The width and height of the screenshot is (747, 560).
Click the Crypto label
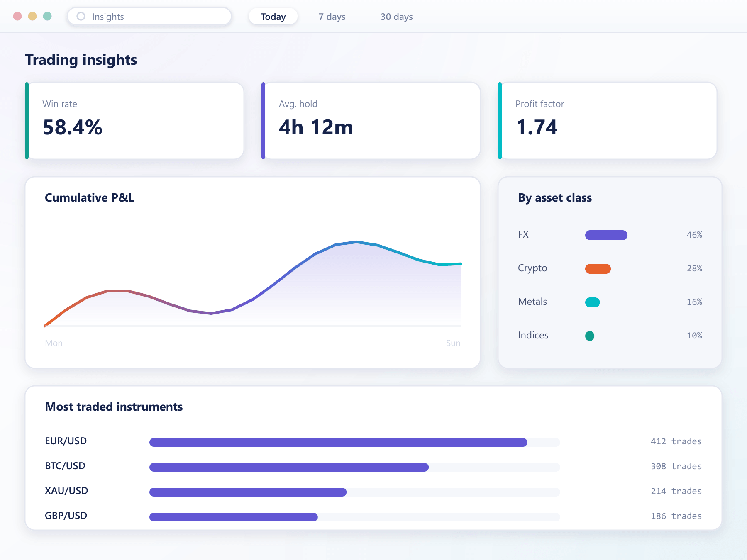tap(532, 268)
